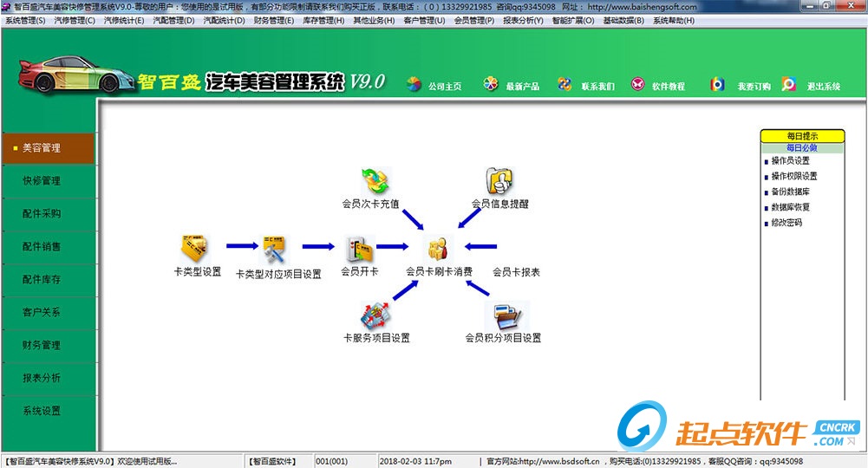Viewport: 868px width, 468px height.
Task: Select 配件采购 in the sidebar
Action: [49, 214]
